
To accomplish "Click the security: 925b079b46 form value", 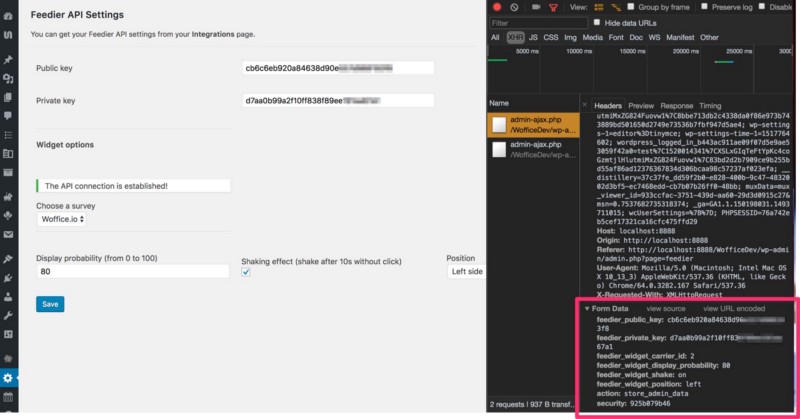I will (x=633, y=403).
